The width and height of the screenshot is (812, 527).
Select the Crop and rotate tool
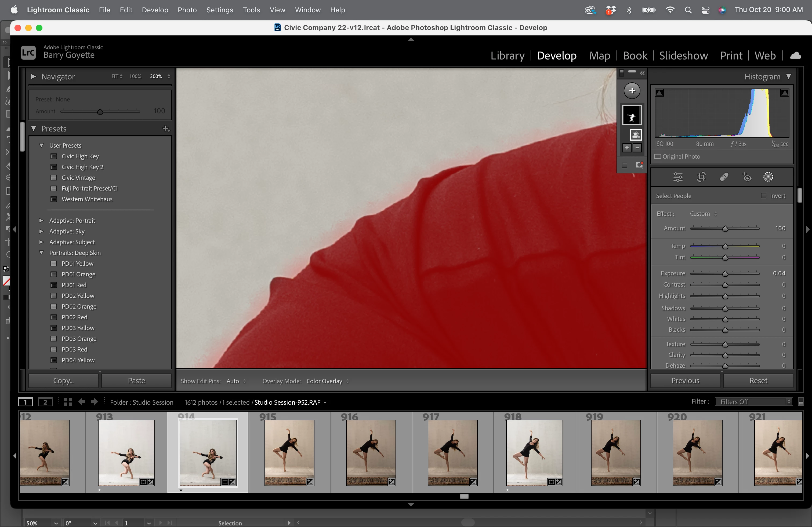701,177
